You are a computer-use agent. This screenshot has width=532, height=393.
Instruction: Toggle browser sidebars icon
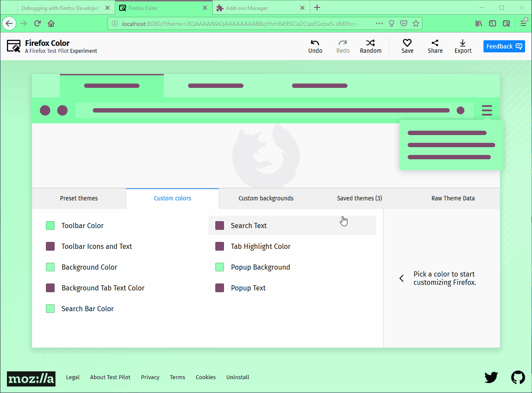point(493,24)
